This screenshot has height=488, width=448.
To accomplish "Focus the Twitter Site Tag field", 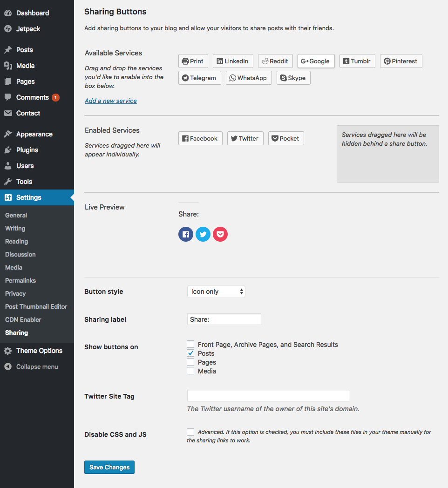I will tap(268, 395).
